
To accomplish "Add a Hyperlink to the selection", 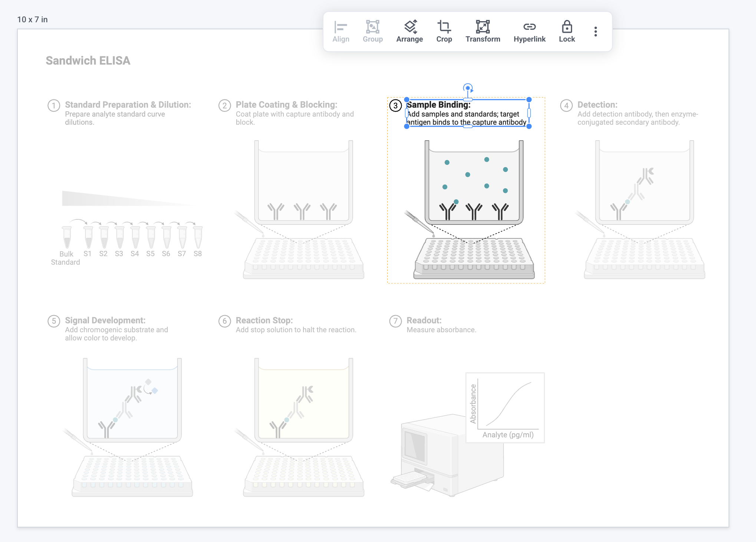I will coord(529,32).
